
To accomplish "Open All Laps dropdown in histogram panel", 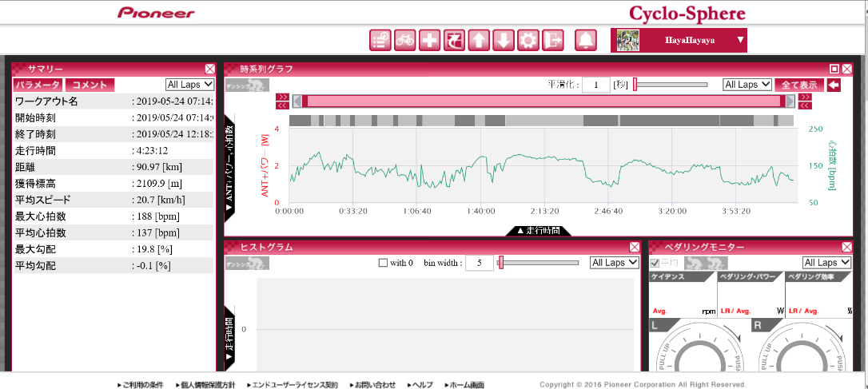I will click(x=614, y=263).
